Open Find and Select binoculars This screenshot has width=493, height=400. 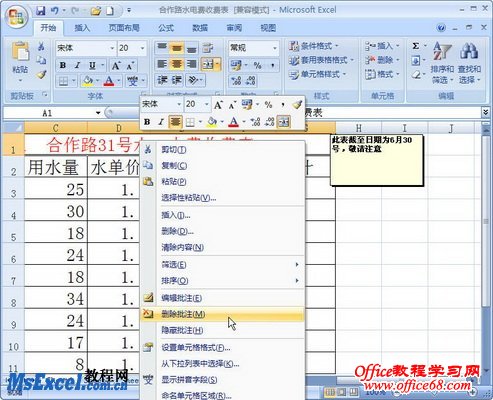(x=469, y=62)
